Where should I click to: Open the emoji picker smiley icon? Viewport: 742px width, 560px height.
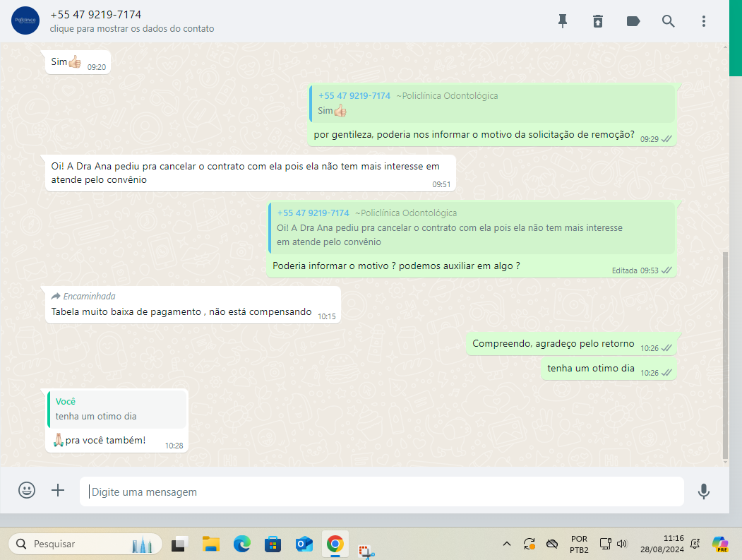tap(27, 491)
